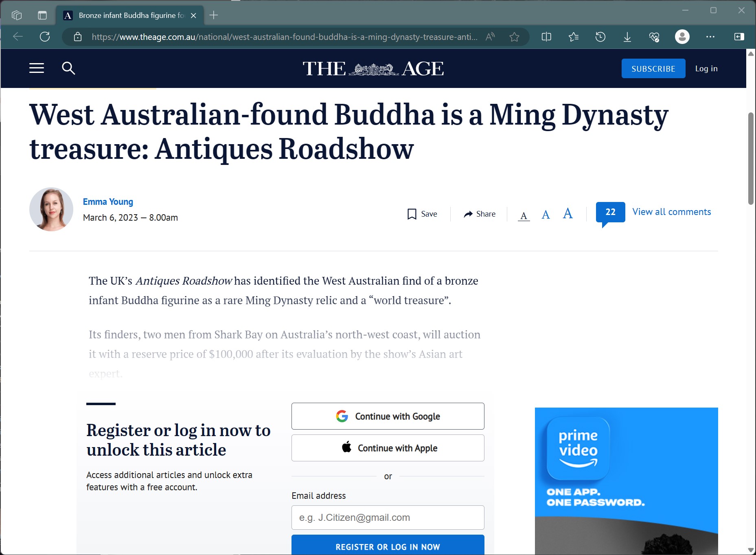Toggle the Edge sidebar
This screenshot has height=555, width=756.
tap(739, 37)
